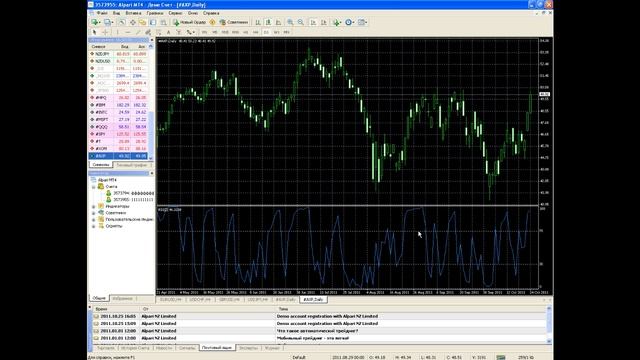The image size is (640, 360).
Task: Collapse the Счета node in Navigator
Action: 94,187
